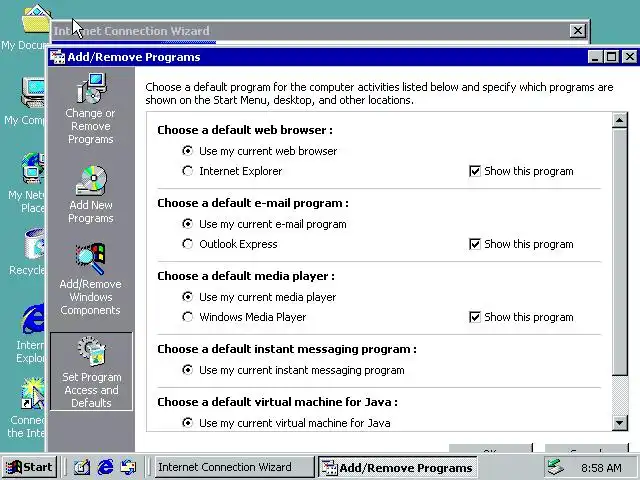640x480 pixels.
Task: Click 'Choose a default e-mail program' heading
Action: point(253,203)
